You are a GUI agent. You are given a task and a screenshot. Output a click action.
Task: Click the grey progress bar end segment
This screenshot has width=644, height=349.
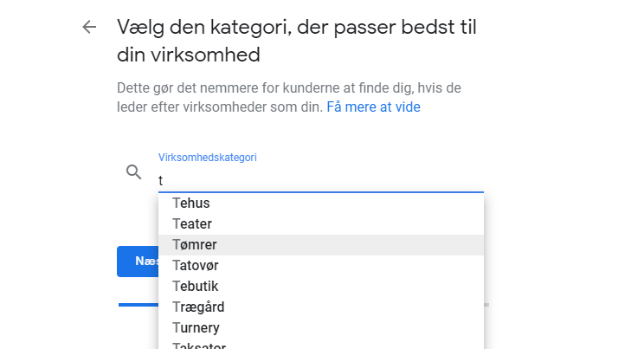486,305
